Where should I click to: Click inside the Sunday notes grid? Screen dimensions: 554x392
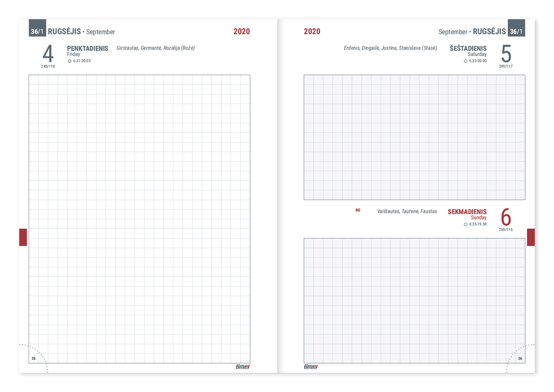414,301
